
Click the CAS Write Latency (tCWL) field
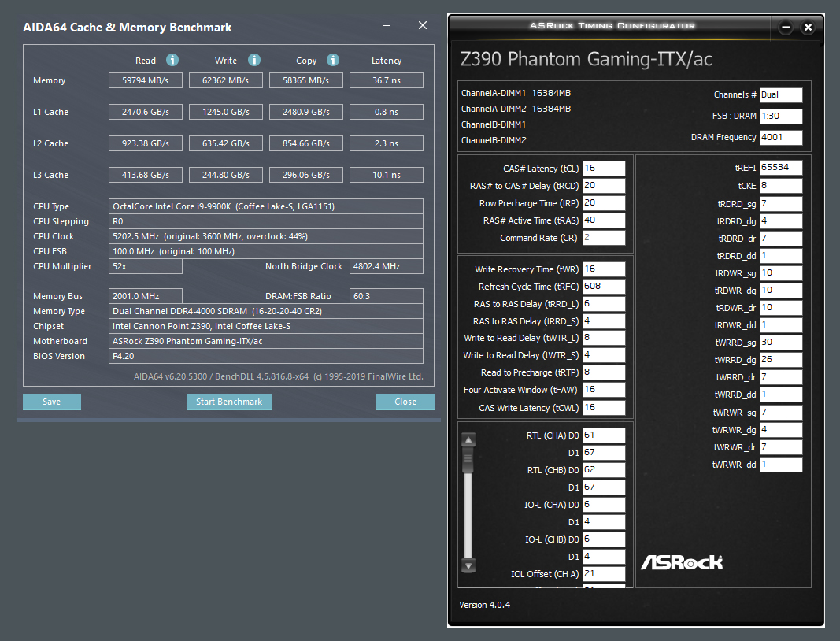(604, 407)
